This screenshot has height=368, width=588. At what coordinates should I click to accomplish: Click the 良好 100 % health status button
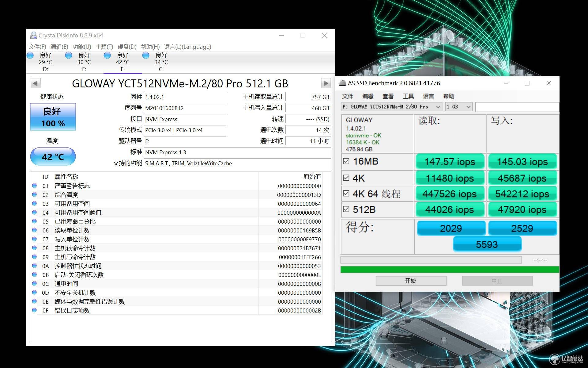[x=53, y=117]
